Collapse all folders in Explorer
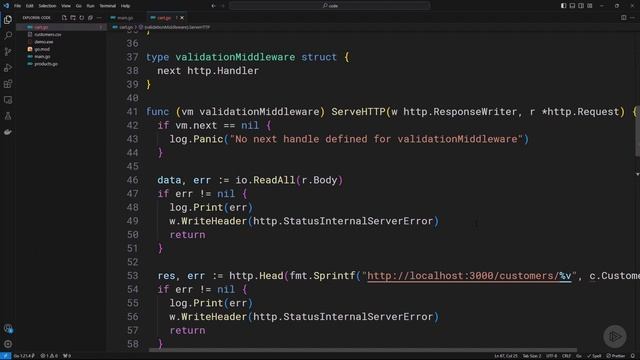The height and width of the screenshot is (360, 640). click(90, 18)
